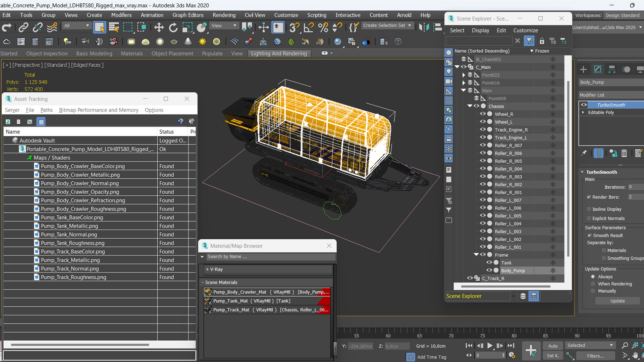Click the Redo arrow icon
The height and width of the screenshot is (362, 644).
(7, 27)
